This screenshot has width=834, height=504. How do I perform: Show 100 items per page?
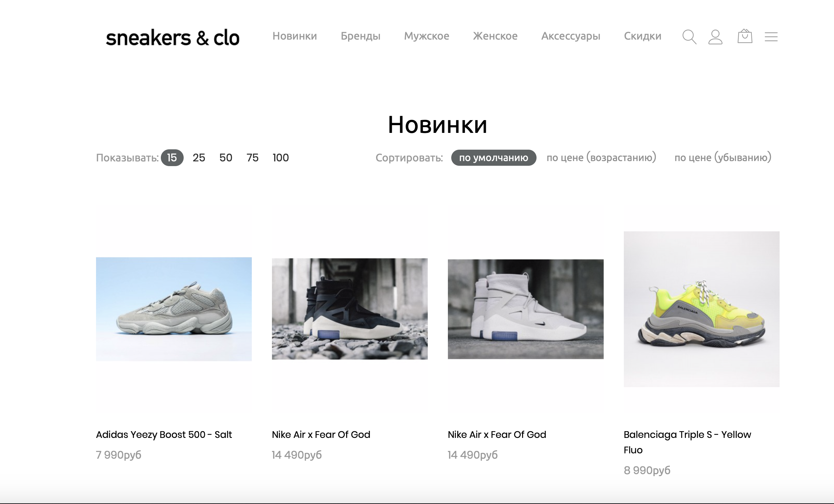[x=281, y=158]
